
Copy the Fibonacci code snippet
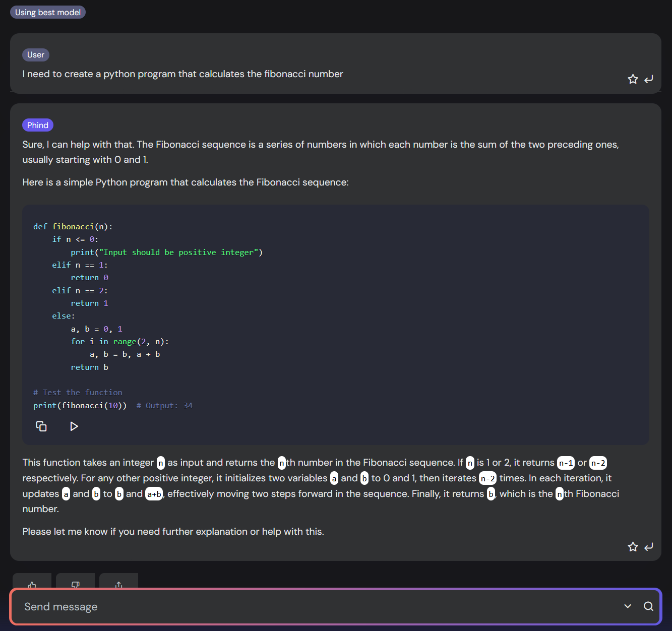[x=41, y=426]
